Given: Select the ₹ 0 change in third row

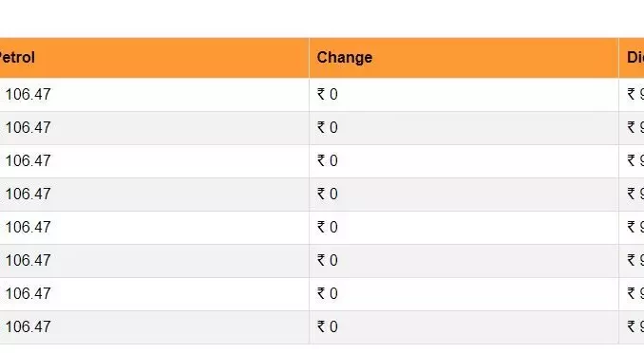Looking at the screenshot, I should pos(328,161).
